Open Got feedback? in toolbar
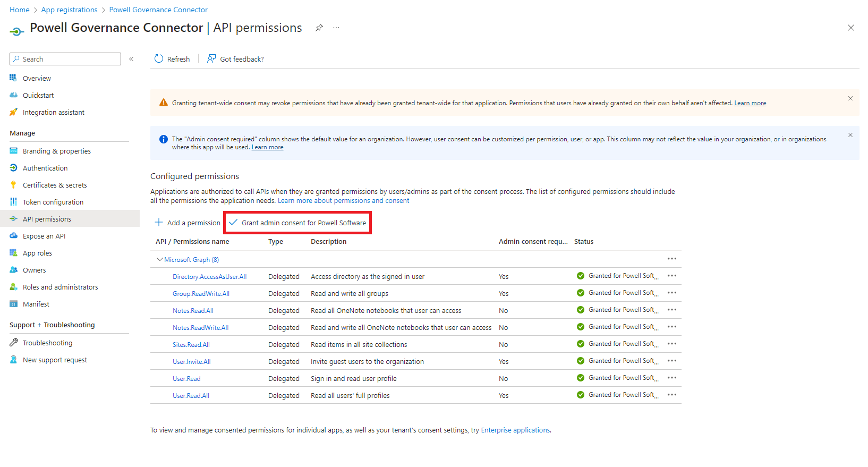 [x=235, y=59]
